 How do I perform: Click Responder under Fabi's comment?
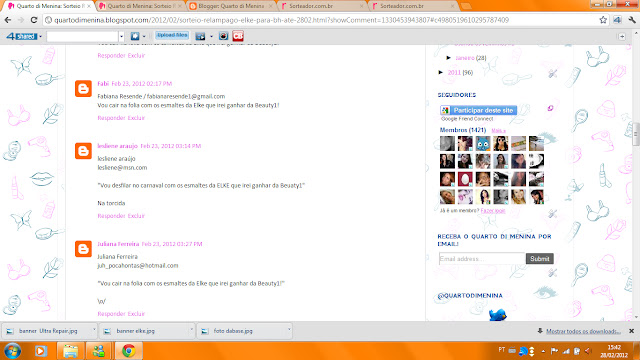[x=111, y=118]
